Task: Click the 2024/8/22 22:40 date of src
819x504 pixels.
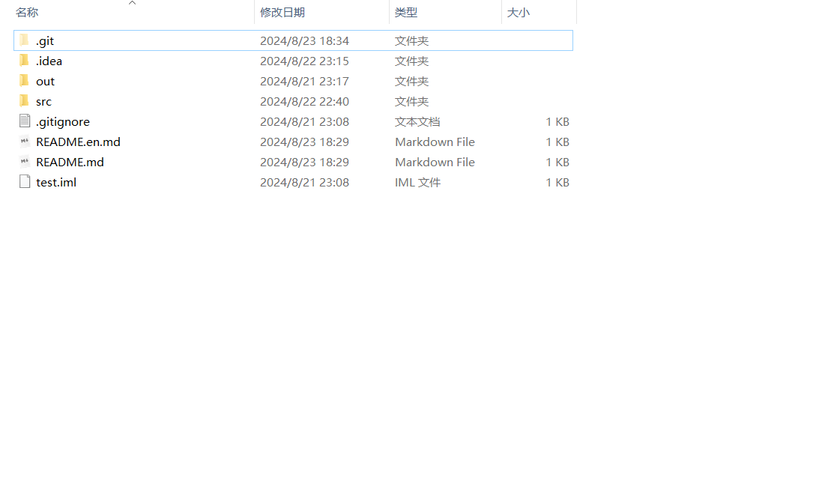Action: tap(304, 101)
